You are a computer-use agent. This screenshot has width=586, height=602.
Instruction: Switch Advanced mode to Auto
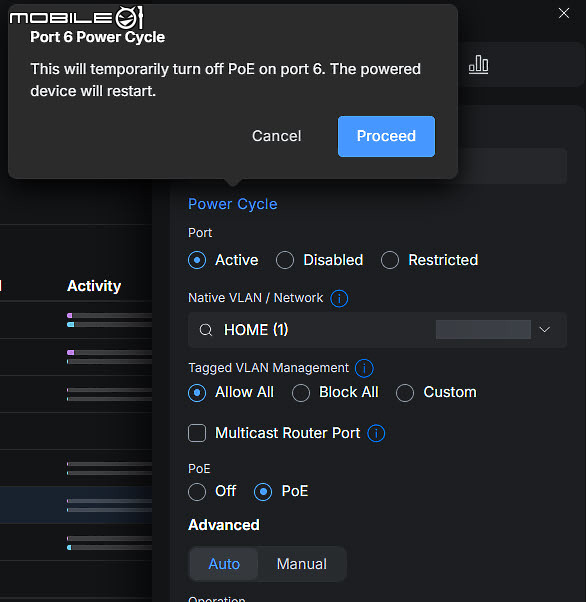tap(224, 564)
